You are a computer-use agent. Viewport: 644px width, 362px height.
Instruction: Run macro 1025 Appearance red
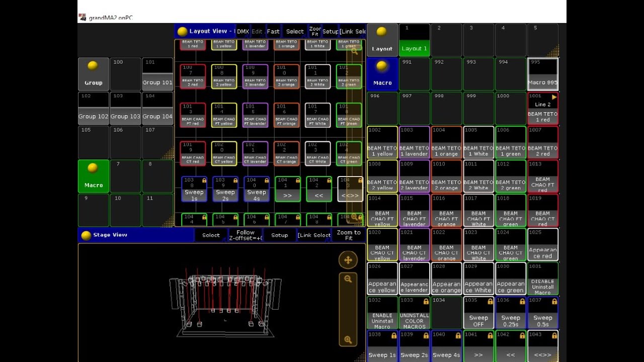tap(543, 244)
